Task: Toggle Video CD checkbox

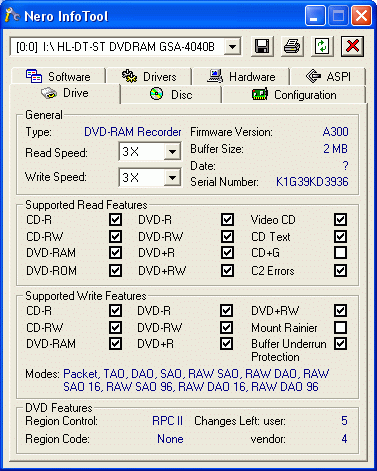Action: 340,220
